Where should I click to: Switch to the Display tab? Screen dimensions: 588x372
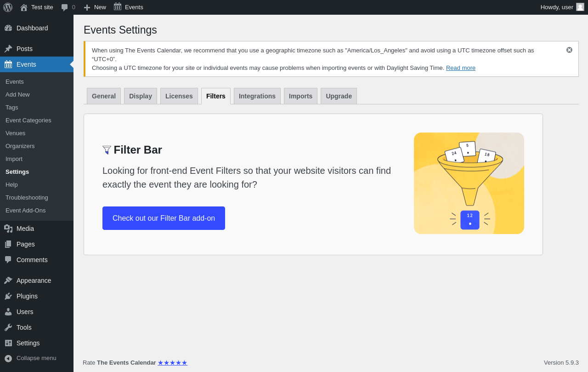pyautogui.click(x=141, y=96)
